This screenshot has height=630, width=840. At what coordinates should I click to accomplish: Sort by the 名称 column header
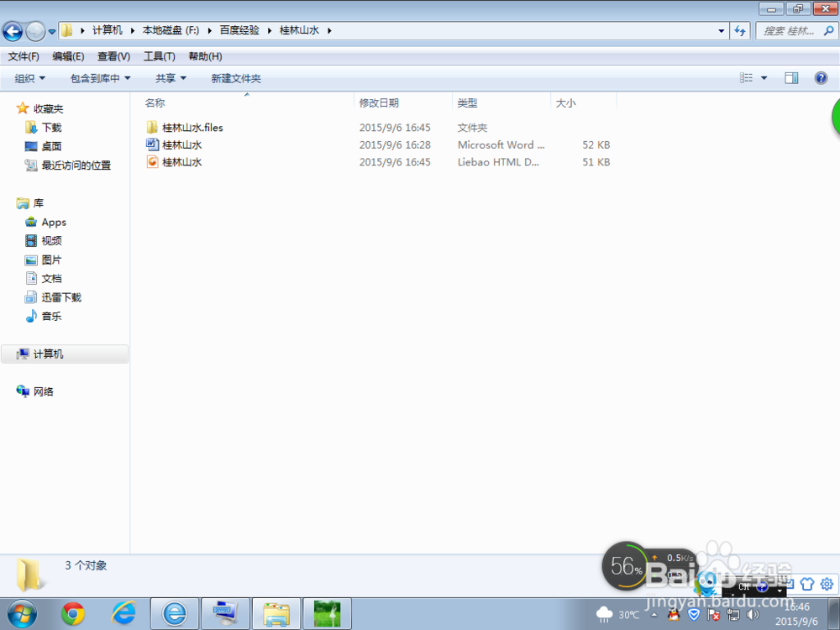pos(155,102)
